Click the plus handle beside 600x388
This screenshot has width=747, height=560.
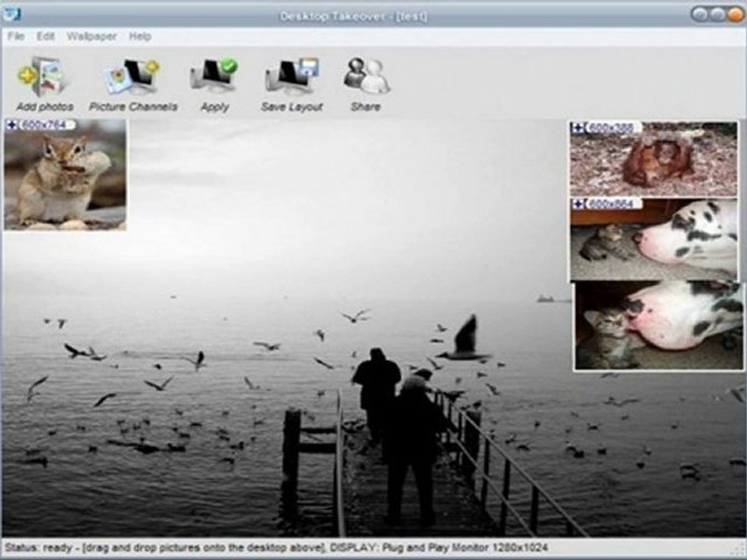pyautogui.click(x=578, y=128)
